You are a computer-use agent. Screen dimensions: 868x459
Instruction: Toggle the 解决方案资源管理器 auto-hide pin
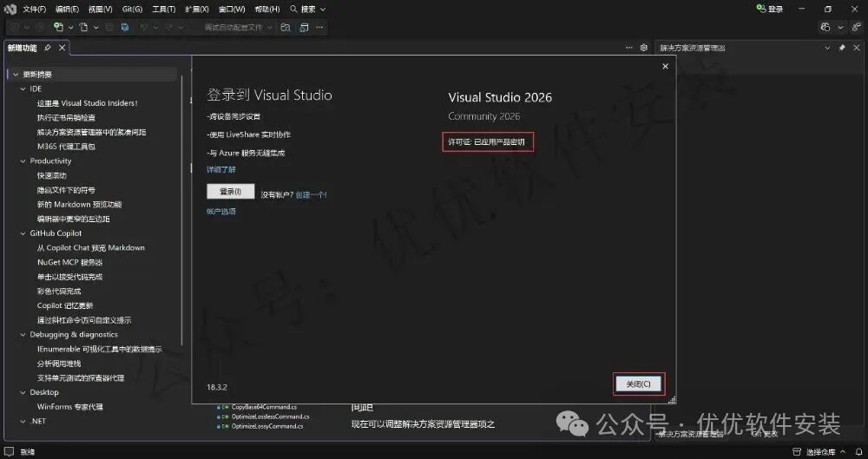point(842,49)
